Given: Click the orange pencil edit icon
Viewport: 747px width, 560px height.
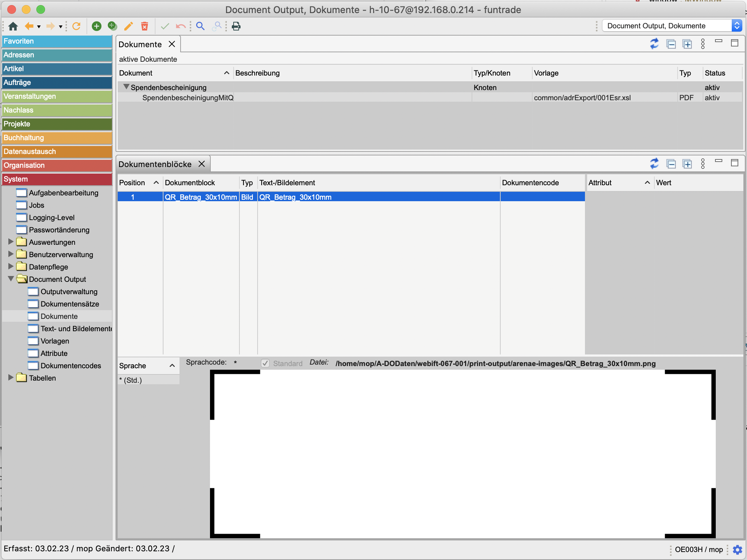Looking at the screenshot, I should pos(128,26).
